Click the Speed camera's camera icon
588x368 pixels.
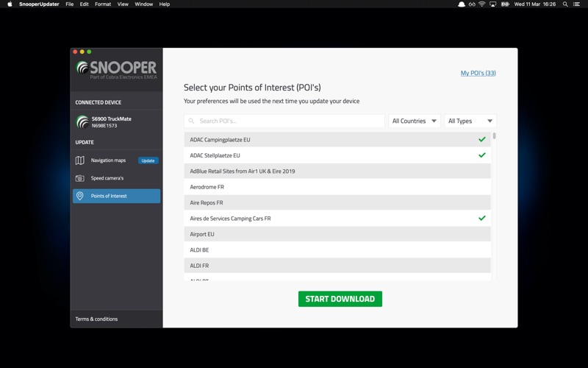click(x=80, y=178)
